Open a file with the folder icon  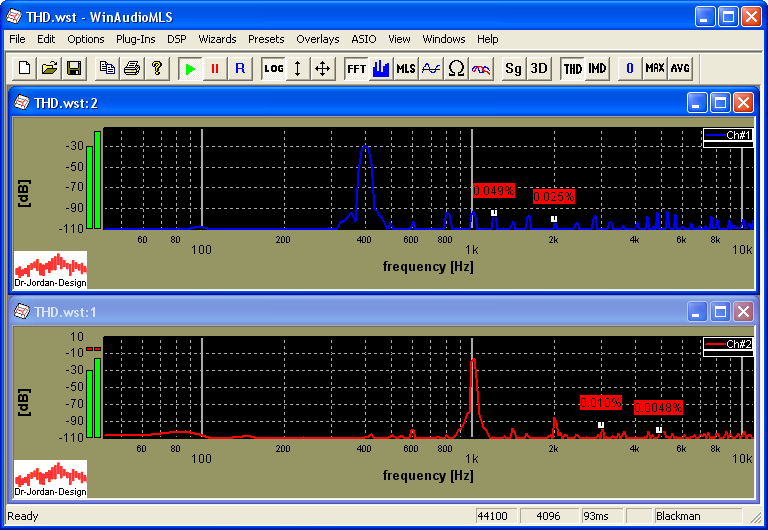tap(49, 68)
